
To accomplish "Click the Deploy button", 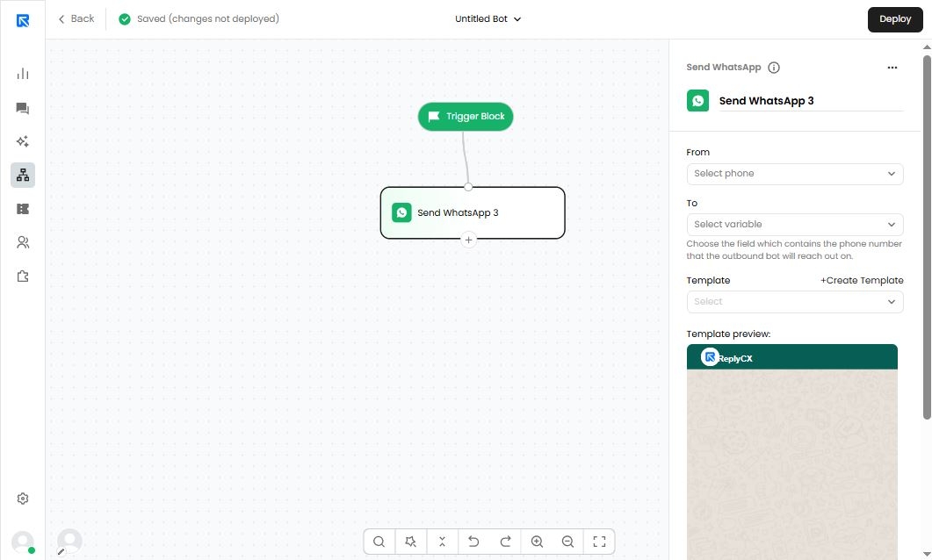I will tap(895, 19).
